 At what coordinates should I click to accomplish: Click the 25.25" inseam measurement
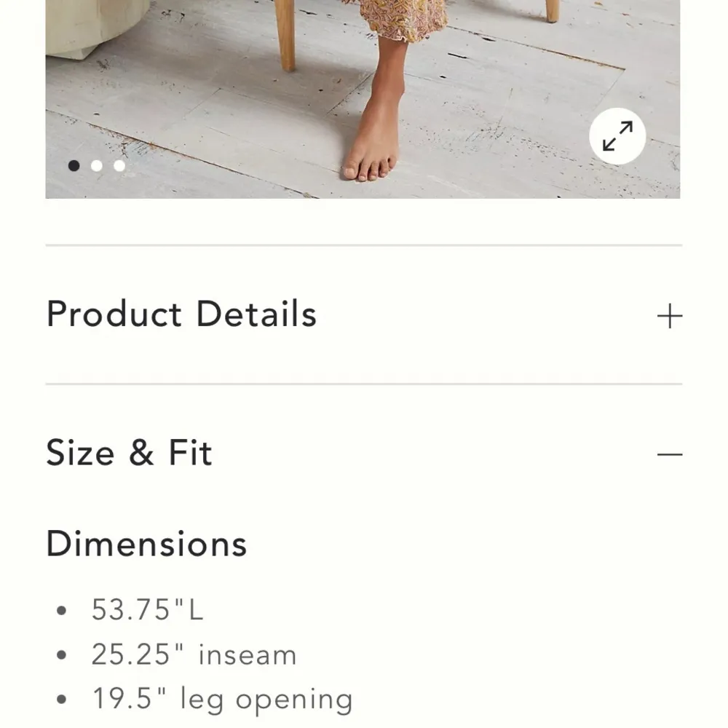(194, 654)
